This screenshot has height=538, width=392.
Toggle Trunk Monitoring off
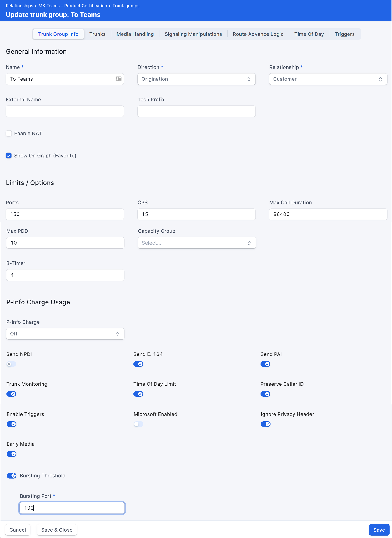[x=11, y=394]
